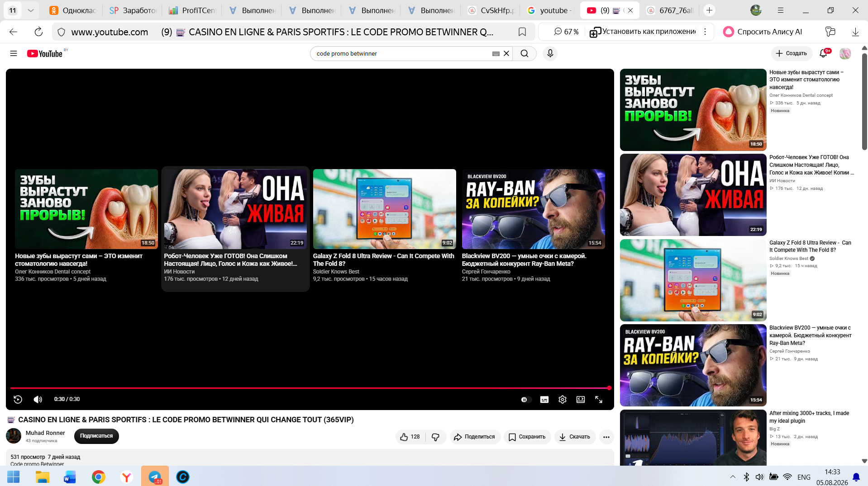Image resolution: width=868 pixels, height=486 pixels.
Task: Open the browser main menu
Action: pos(781,10)
